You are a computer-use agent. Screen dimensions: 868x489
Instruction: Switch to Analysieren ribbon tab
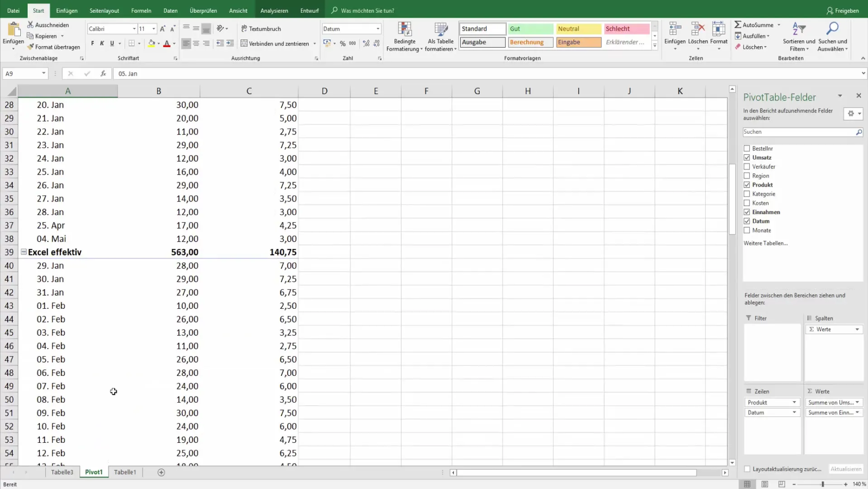tap(274, 10)
